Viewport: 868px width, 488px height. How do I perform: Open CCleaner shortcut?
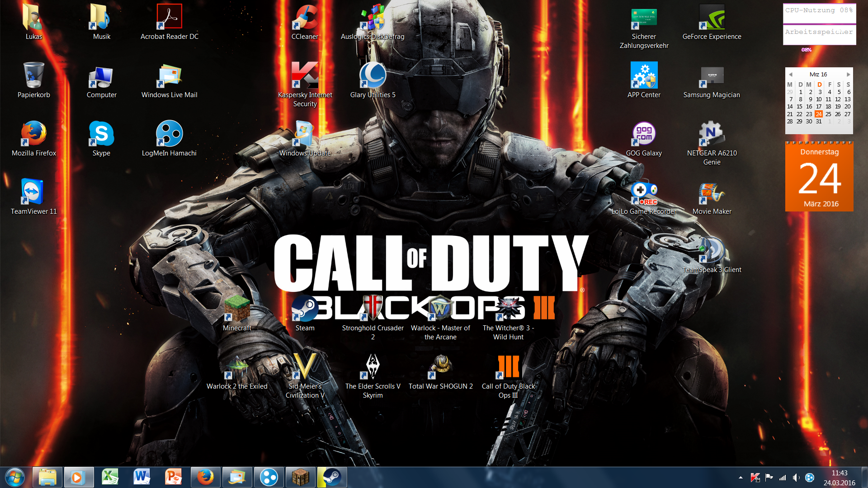[305, 22]
